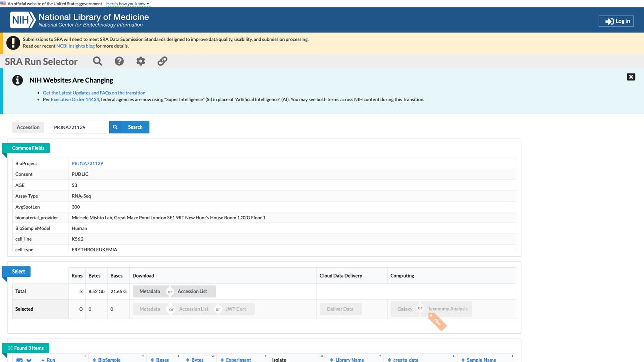The width and height of the screenshot is (644, 362).
Task: Click the Common Fields tab label
Action: (x=28, y=148)
